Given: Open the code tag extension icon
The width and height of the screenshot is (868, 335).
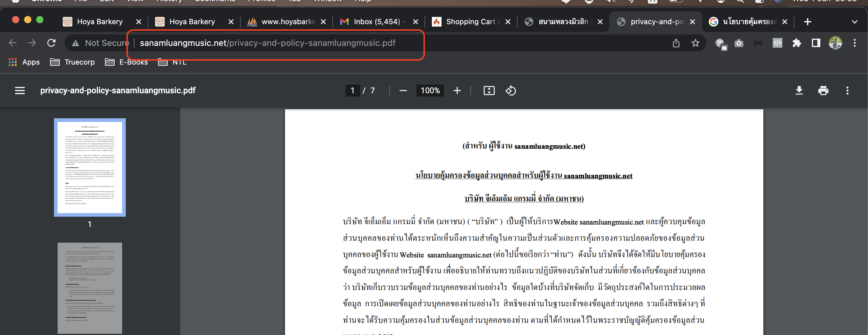Looking at the screenshot, I should 777,43.
